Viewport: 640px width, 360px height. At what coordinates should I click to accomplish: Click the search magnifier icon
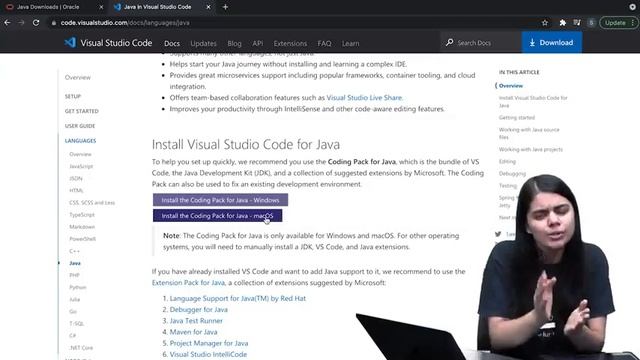pyautogui.click(x=449, y=42)
